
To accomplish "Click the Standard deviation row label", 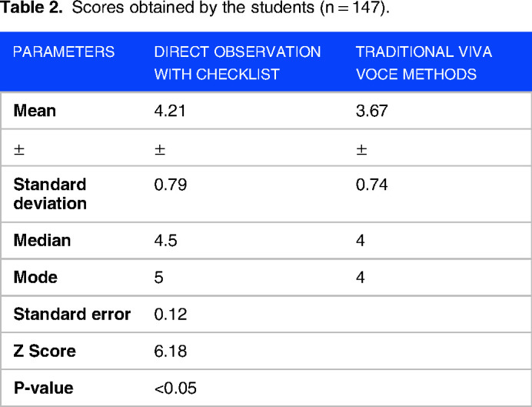I will click(x=50, y=195).
